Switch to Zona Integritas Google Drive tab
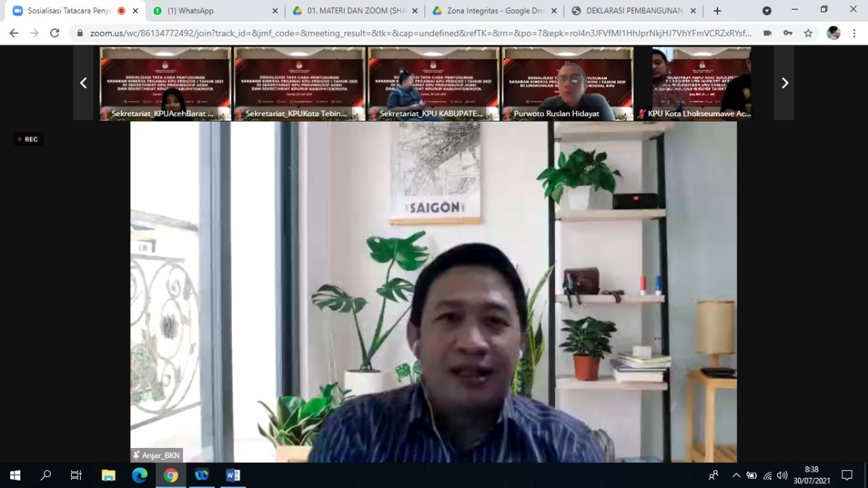The width and height of the screenshot is (868, 488). point(492,11)
